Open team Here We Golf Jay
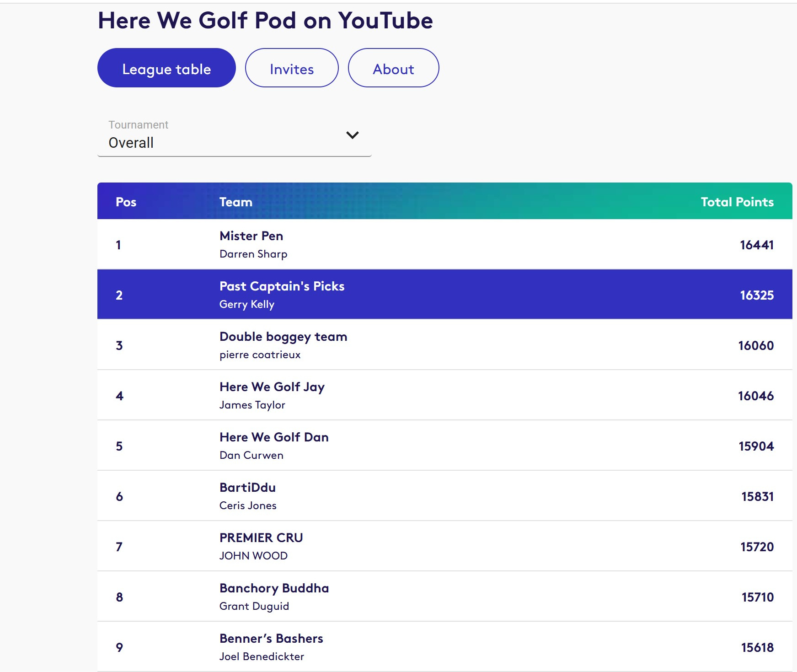Image resolution: width=797 pixels, height=672 pixels. [272, 387]
